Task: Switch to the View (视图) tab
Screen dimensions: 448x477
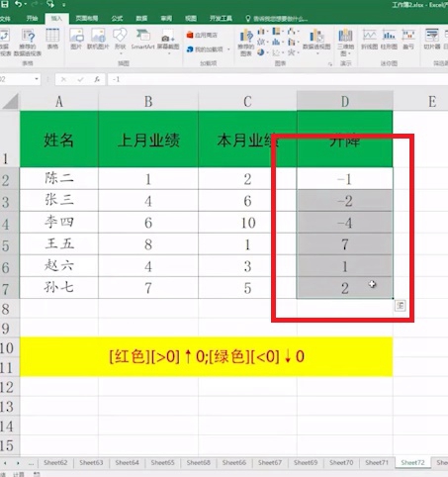Action: tap(191, 19)
